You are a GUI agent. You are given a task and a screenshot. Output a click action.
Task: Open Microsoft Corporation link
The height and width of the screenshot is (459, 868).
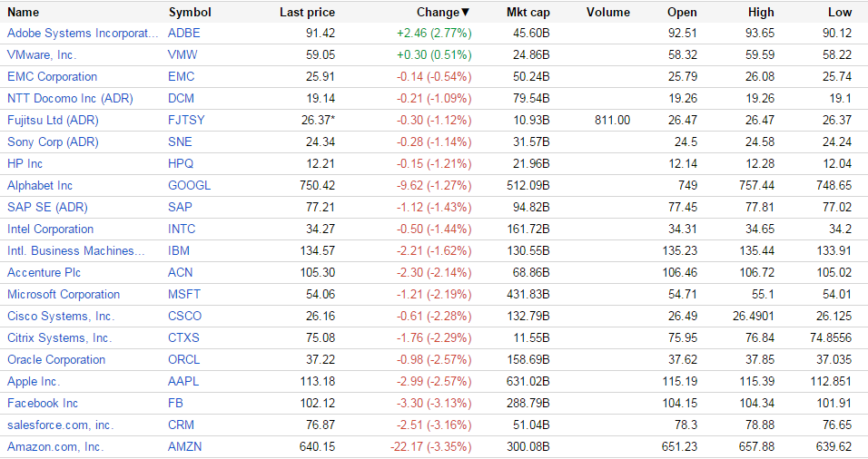click(64, 294)
